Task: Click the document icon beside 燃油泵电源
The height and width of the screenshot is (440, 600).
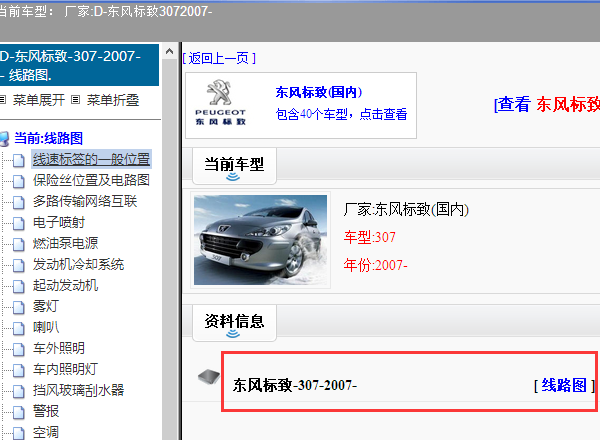Action: tap(18, 244)
